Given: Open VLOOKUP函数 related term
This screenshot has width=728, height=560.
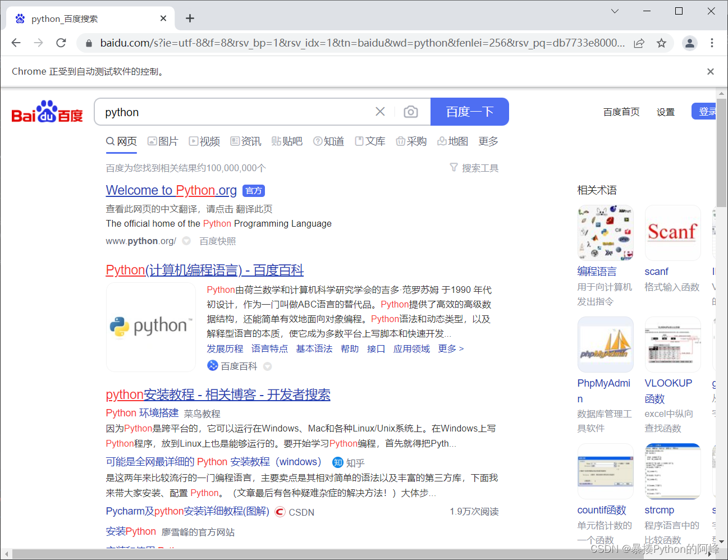Looking at the screenshot, I should [x=669, y=391].
